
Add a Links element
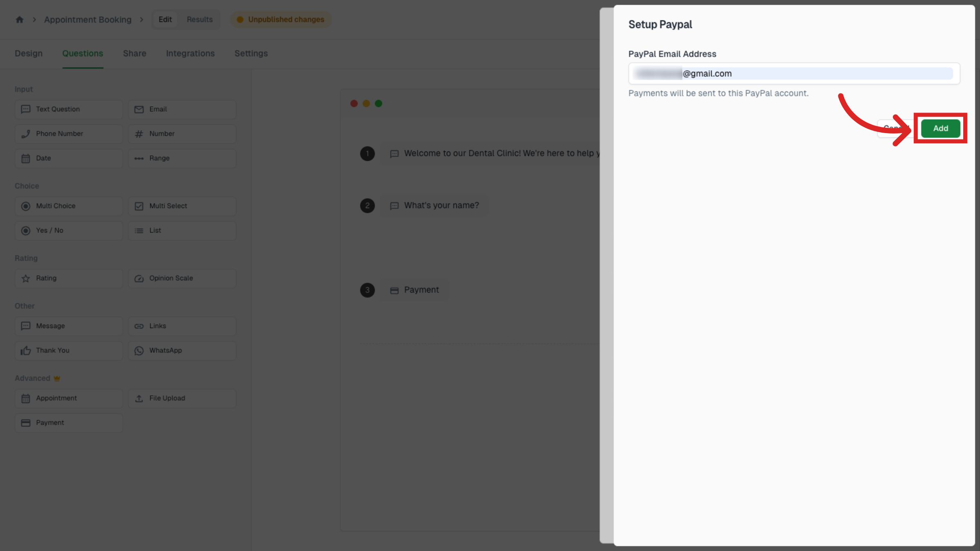coord(182,326)
